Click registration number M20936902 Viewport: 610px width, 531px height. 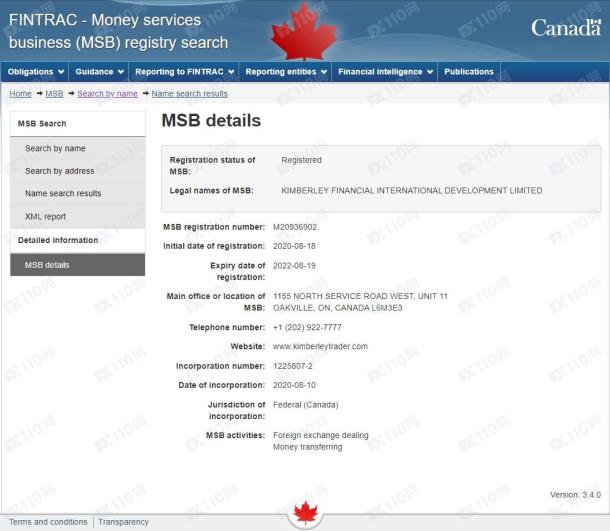pyautogui.click(x=295, y=227)
